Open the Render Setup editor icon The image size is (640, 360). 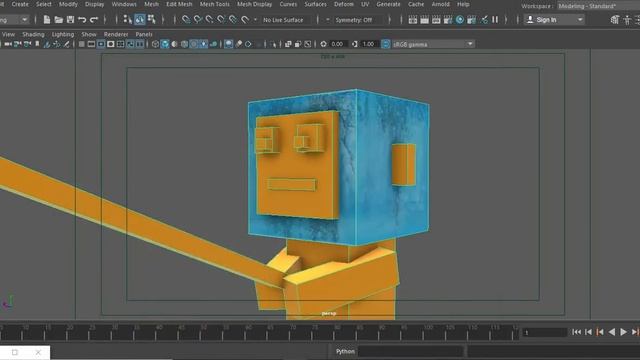tap(471, 20)
